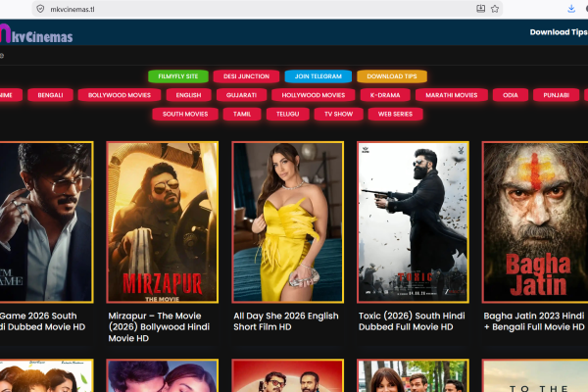Select the BOLLYWOOD MOVIES category

(x=120, y=95)
